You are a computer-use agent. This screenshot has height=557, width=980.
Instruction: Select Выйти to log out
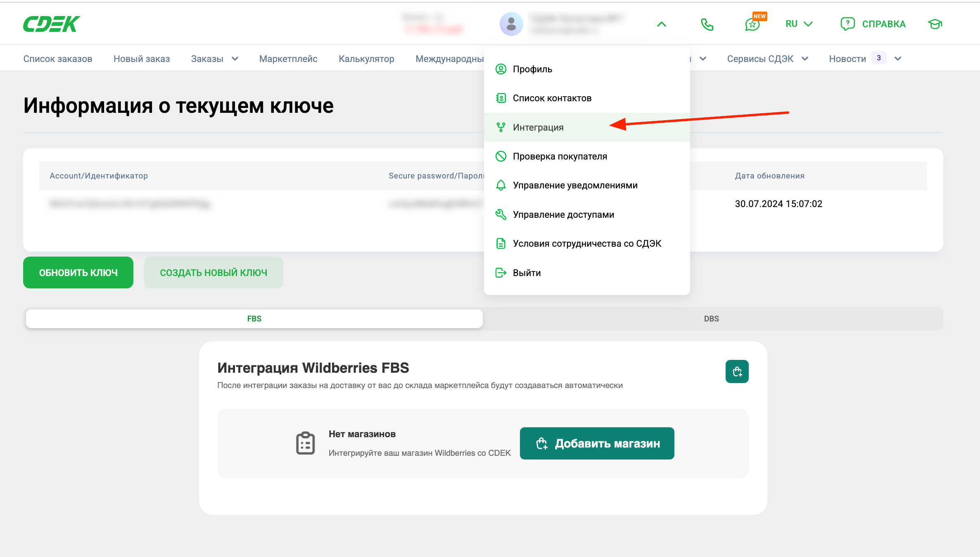click(527, 273)
